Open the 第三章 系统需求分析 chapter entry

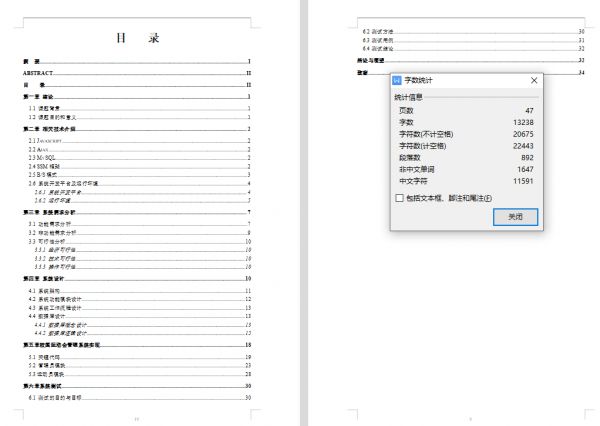click(54, 213)
